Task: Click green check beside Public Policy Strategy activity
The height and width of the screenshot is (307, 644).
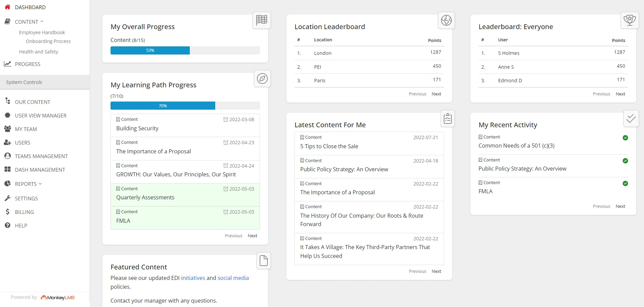Action: tap(625, 161)
